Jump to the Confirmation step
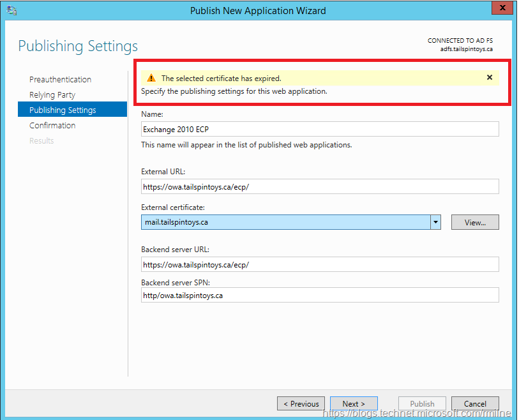The image size is (519, 420). 52,125
